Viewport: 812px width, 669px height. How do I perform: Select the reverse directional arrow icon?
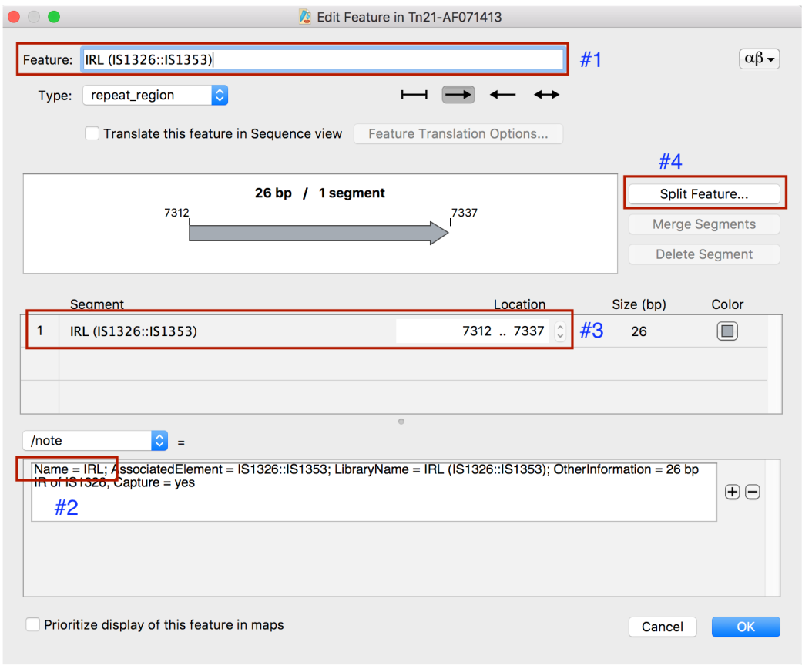[502, 95]
